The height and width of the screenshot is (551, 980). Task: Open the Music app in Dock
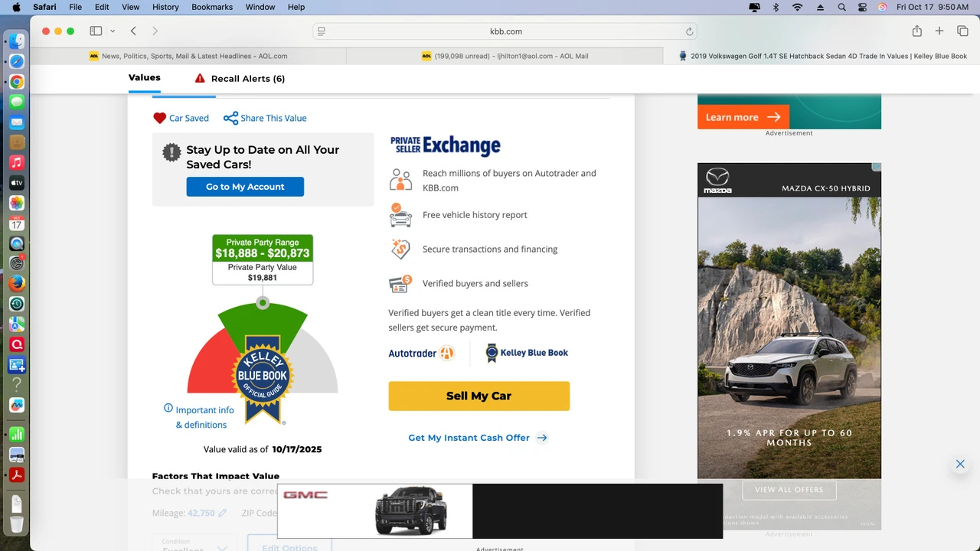click(x=16, y=162)
